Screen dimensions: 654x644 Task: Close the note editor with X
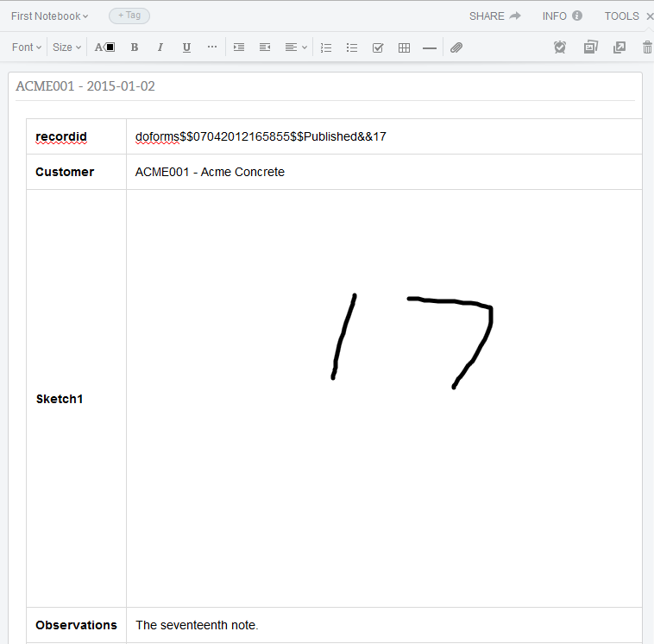tap(650, 16)
